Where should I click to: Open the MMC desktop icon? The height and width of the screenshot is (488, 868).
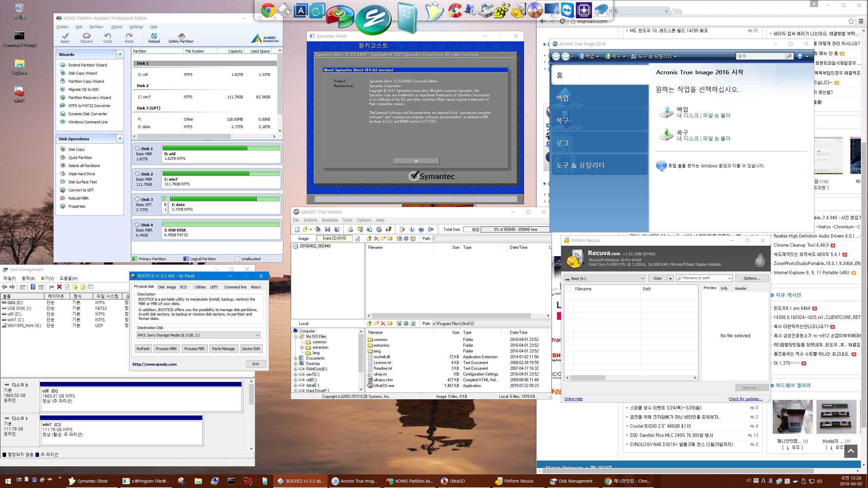(19, 94)
